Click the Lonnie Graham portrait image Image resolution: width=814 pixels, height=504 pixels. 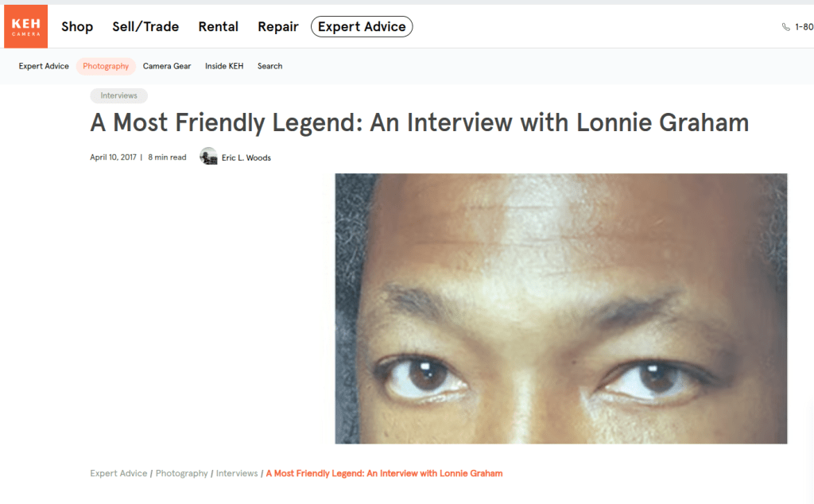(x=561, y=308)
